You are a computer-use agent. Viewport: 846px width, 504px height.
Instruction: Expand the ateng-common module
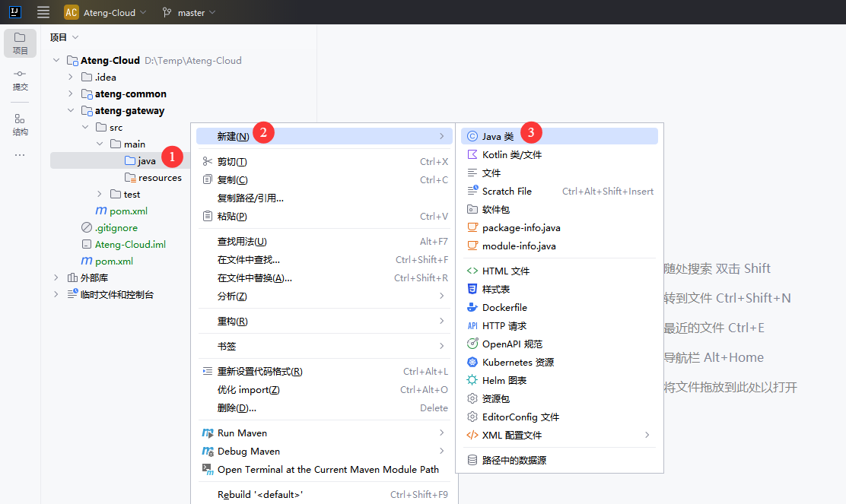coord(71,94)
